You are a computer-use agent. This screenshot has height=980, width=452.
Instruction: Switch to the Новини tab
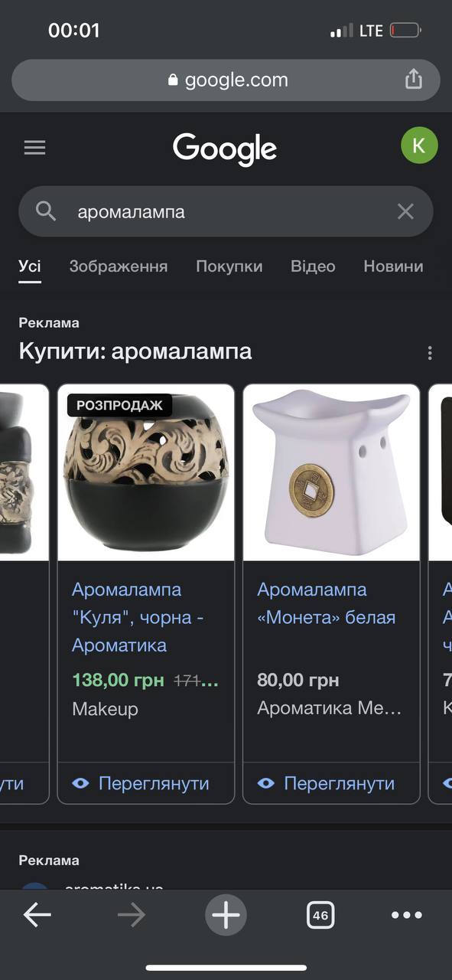[x=393, y=266]
